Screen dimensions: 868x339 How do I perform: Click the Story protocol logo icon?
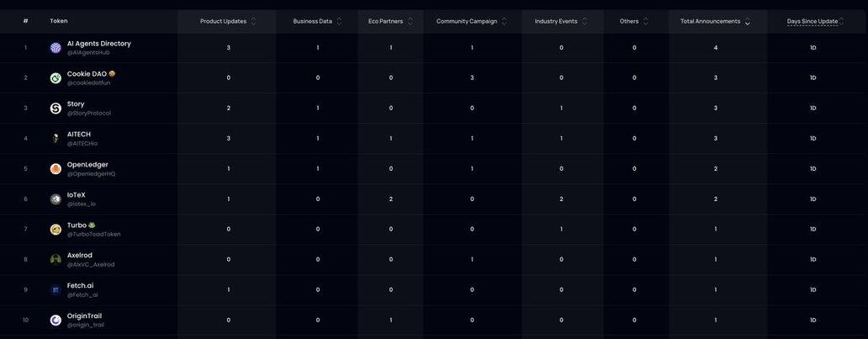(x=56, y=109)
